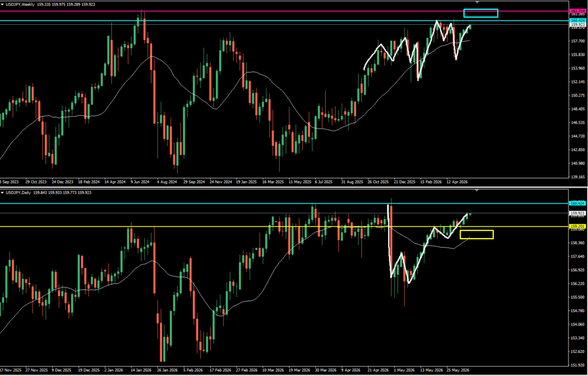This screenshot has height=376, width=588.
Task: Click 154.060 on the Daily price scale
Action: 578,324
